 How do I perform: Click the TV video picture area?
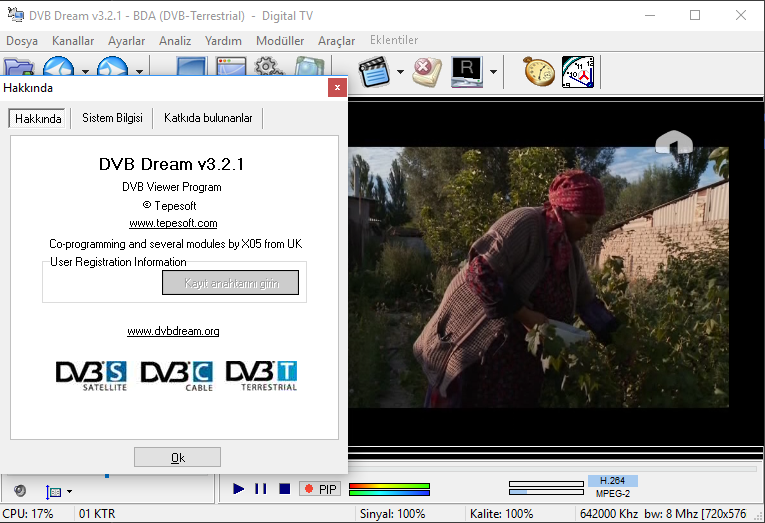[x=539, y=277]
